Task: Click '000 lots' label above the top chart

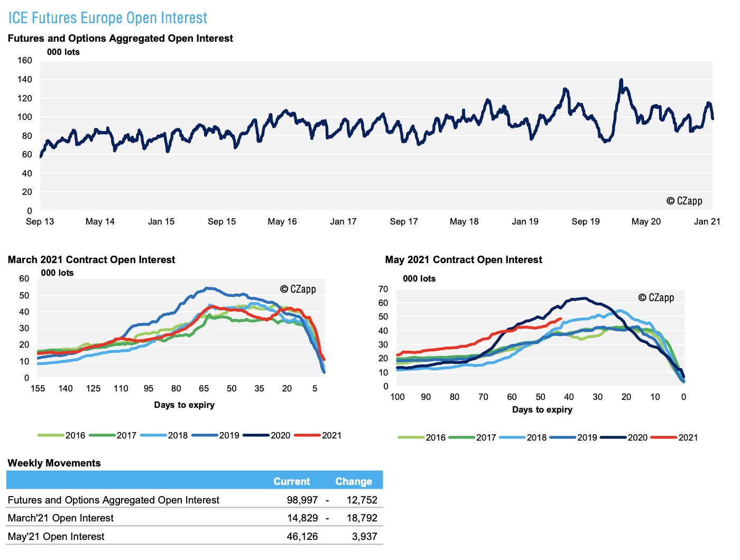Action: tap(63, 52)
